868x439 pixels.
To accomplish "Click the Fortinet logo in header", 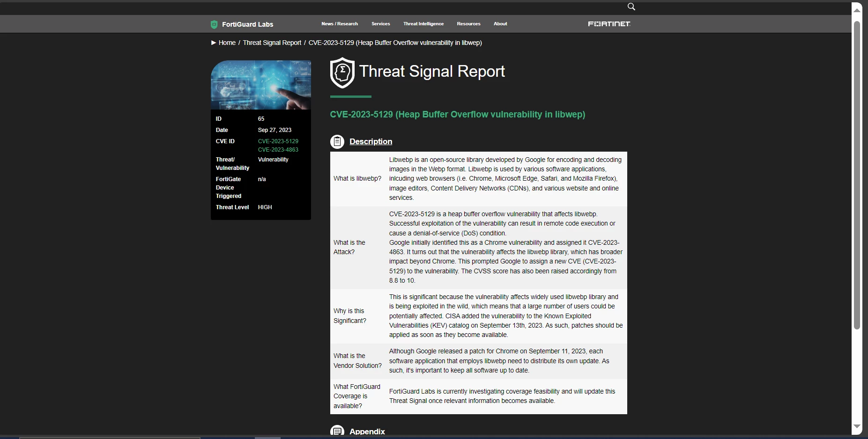I will pyautogui.click(x=609, y=24).
